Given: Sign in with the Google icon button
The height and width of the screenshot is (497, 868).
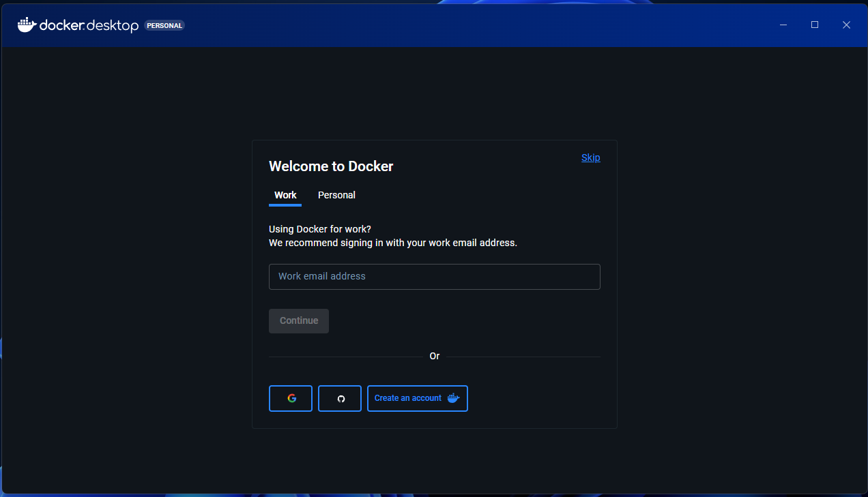Looking at the screenshot, I should click(x=291, y=398).
